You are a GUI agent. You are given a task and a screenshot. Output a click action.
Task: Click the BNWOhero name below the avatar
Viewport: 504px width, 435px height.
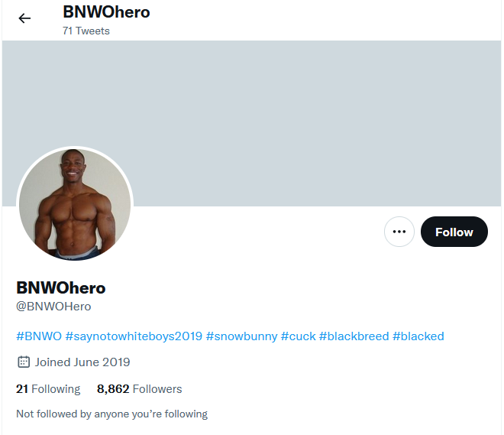tap(61, 287)
